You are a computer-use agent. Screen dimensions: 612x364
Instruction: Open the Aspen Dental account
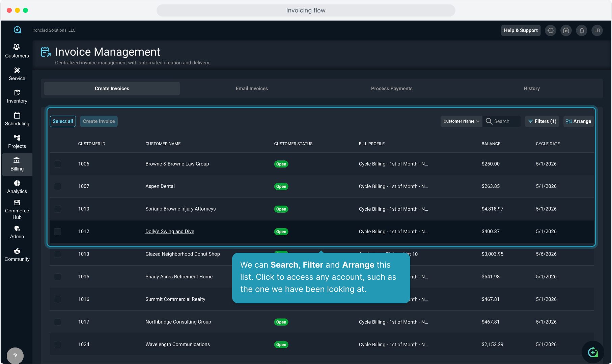click(x=160, y=186)
